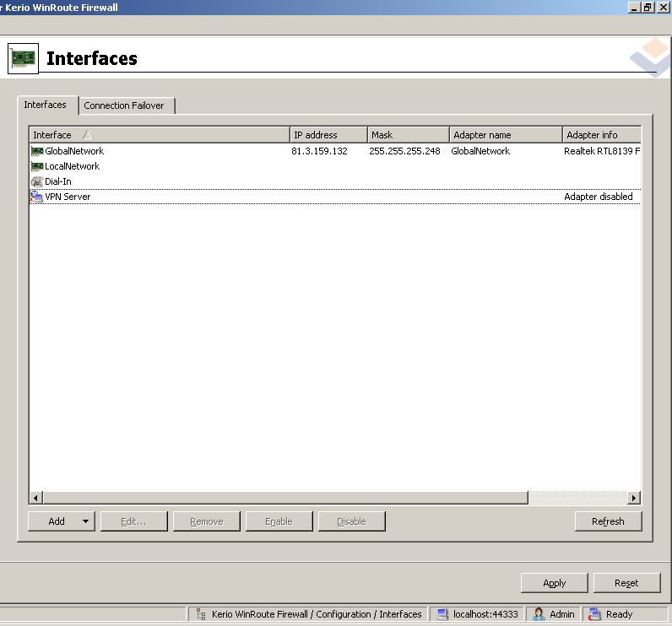
Task: Click the GlobalNetwork adapter icon
Action: (37, 151)
